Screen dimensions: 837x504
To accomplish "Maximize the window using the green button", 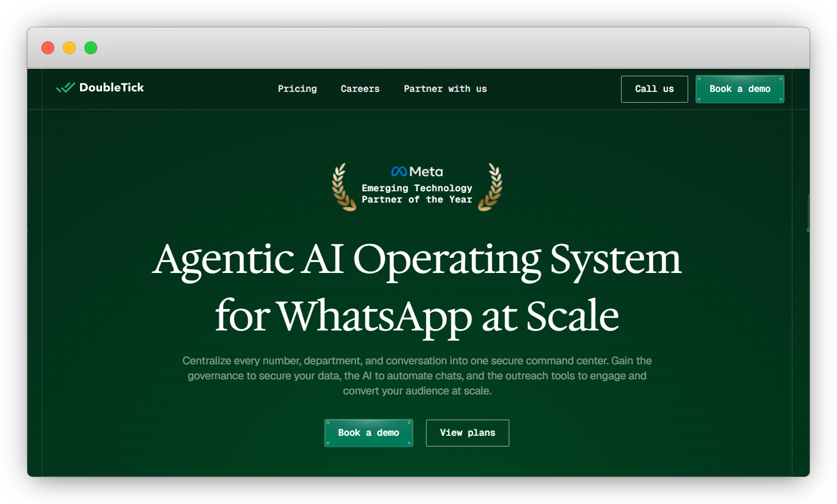I will [91, 48].
